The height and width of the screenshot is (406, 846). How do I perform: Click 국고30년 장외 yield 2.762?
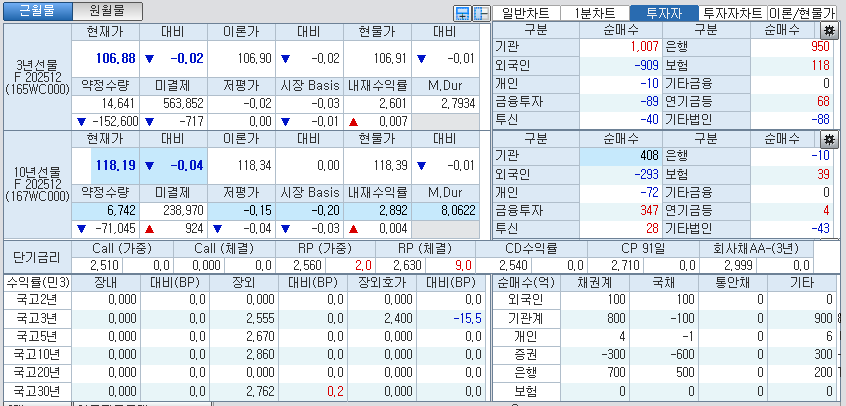pyautogui.click(x=261, y=391)
